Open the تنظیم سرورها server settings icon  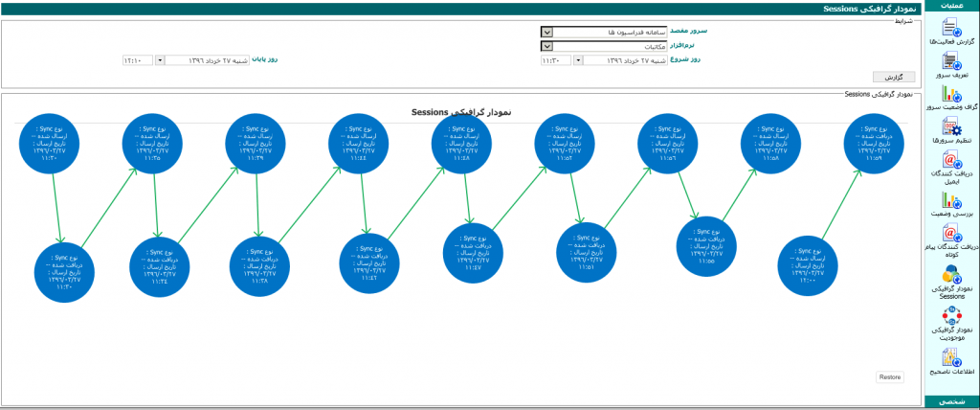coord(953,128)
